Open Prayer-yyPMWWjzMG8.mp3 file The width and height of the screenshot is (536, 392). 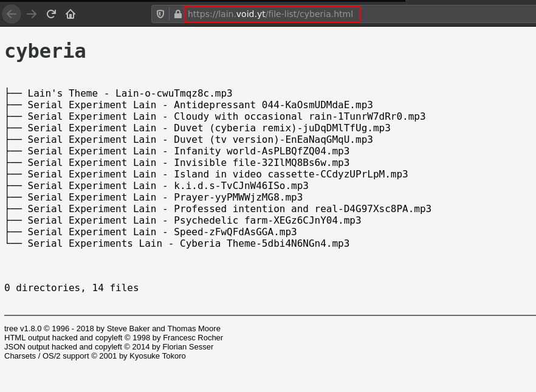tap(165, 197)
